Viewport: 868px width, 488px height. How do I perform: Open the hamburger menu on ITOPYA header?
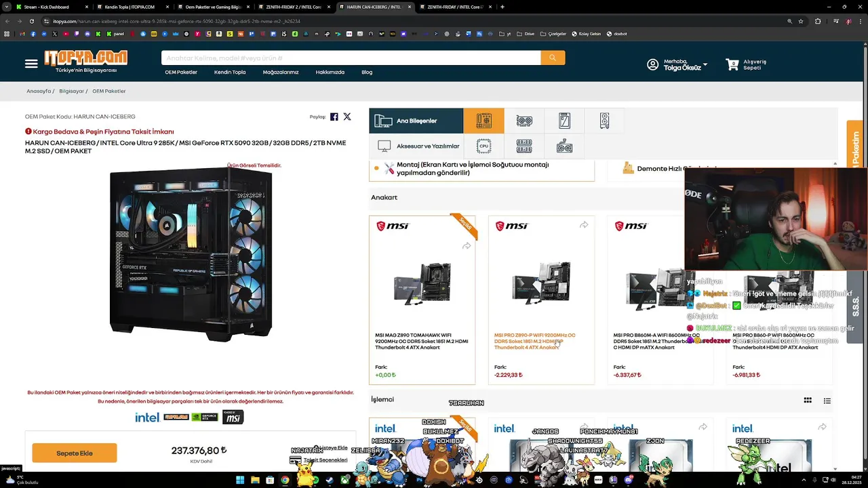click(31, 64)
